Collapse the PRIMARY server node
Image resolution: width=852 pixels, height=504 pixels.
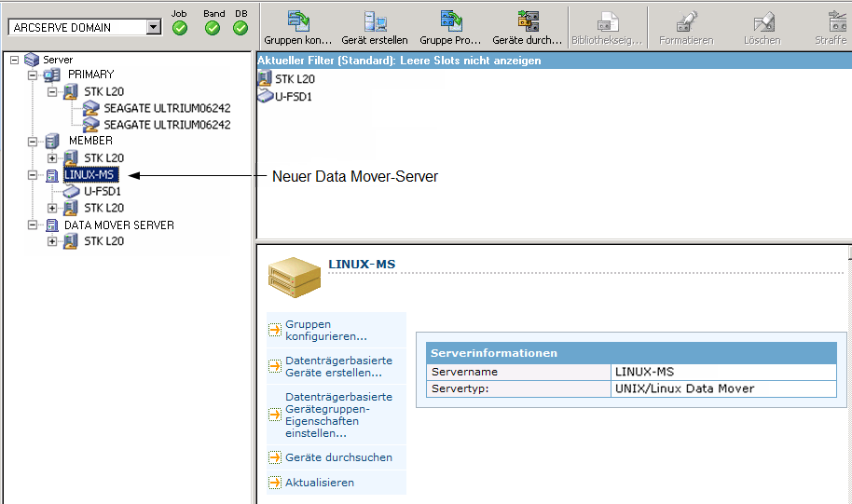[x=34, y=75]
